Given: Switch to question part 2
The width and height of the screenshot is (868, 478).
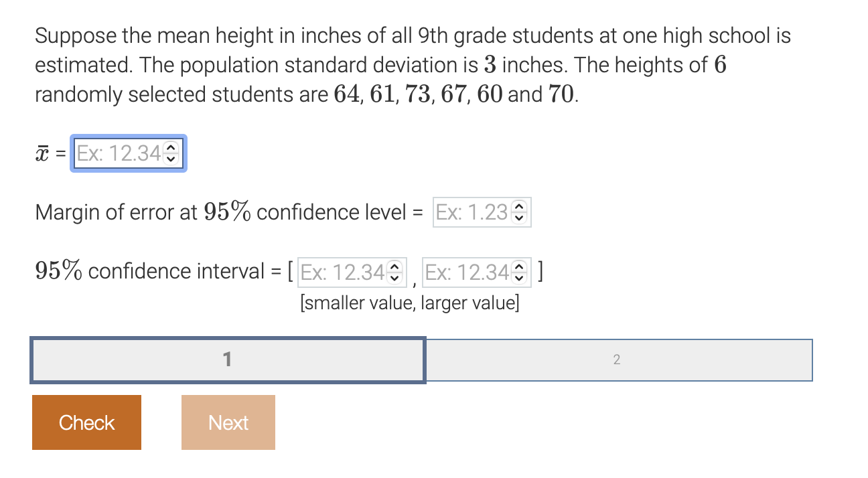Looking at the screenshot, I should coord(618,360).
